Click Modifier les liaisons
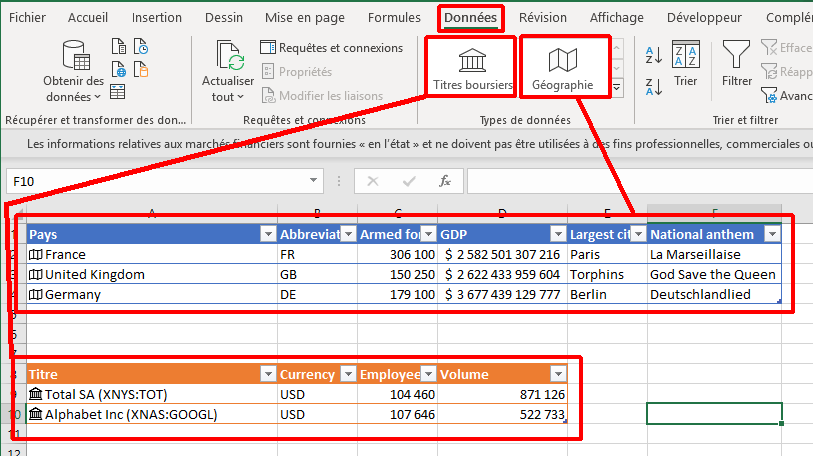The height and width of the screenshot is (456, 813). point(322,95)
